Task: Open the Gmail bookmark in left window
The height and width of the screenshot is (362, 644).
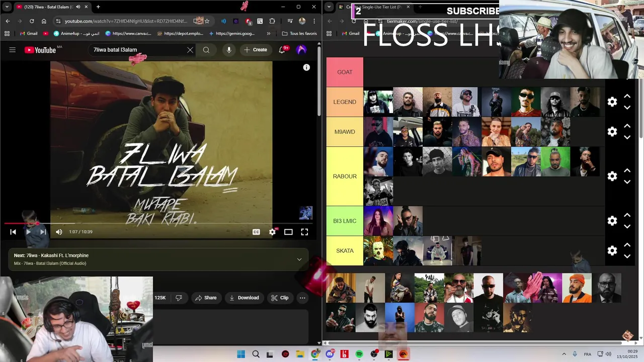Action: tap(28, 34)
